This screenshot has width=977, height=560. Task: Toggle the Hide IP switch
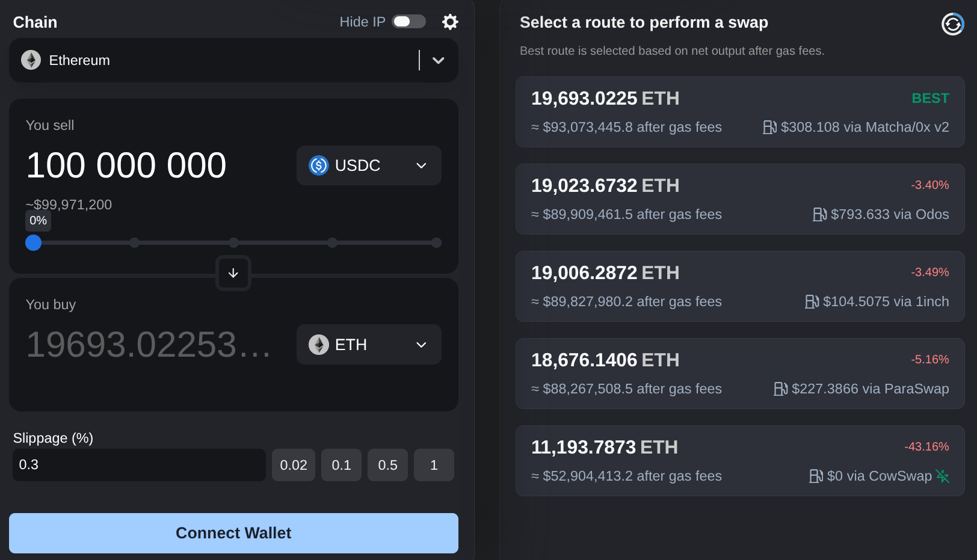pyautogui.click(x=409, y=22)
